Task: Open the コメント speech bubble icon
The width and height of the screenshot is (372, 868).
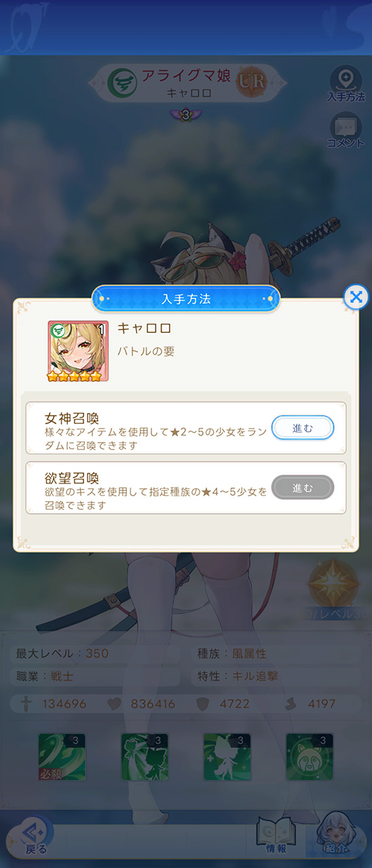Action: (346, 130)
